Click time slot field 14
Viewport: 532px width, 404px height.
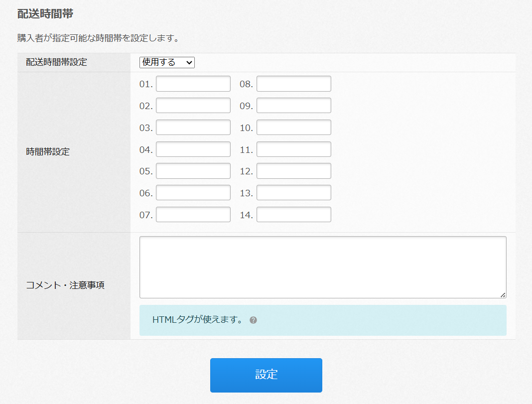click(293, 215)
